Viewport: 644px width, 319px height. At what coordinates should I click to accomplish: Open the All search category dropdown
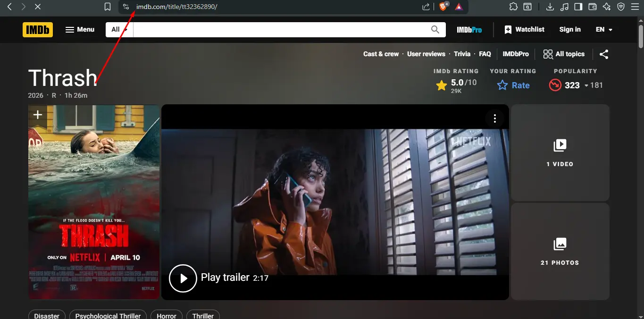tap(119, 30)
